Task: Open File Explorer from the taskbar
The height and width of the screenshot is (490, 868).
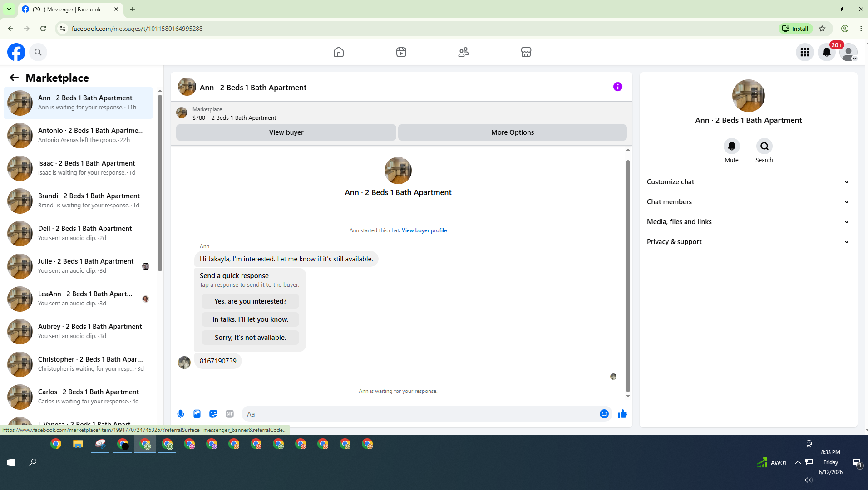Action: click(78, 444)
